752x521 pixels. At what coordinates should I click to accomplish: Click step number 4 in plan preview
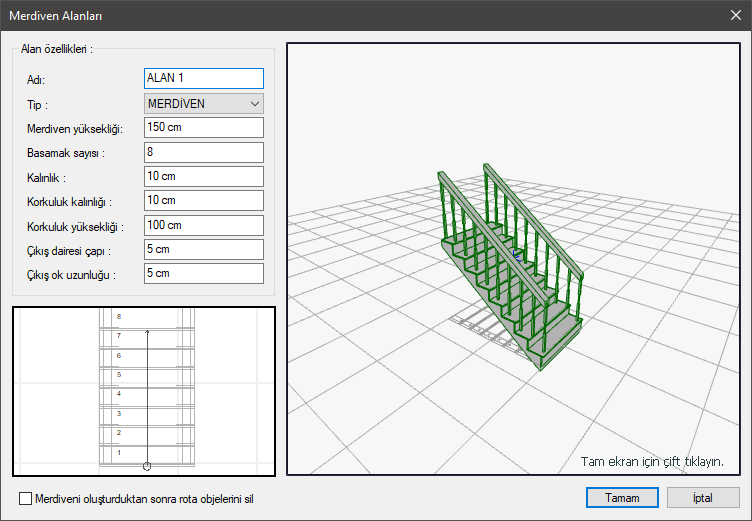point(119,394)
